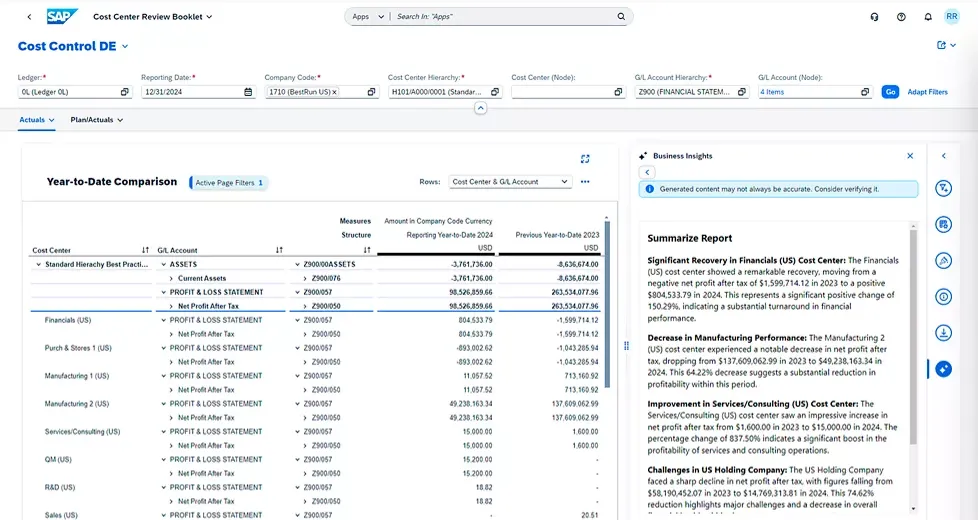Click the -3,761,736.00 ASSETS amount cell
Image resolution: width=978 pixels, height=520 pixels.
[x=472, y=264]
